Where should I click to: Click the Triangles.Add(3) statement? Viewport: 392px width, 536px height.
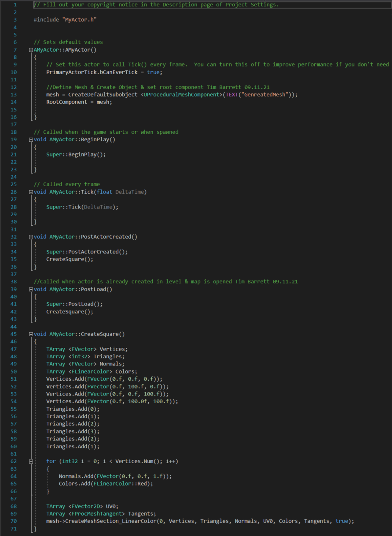click(72, 432)
